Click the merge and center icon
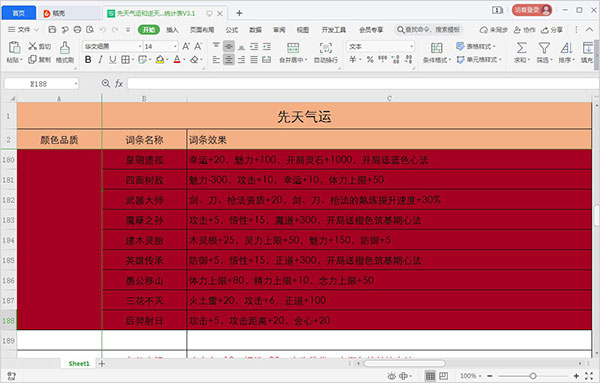Viewport: 600px width, 383px height. 293,48
